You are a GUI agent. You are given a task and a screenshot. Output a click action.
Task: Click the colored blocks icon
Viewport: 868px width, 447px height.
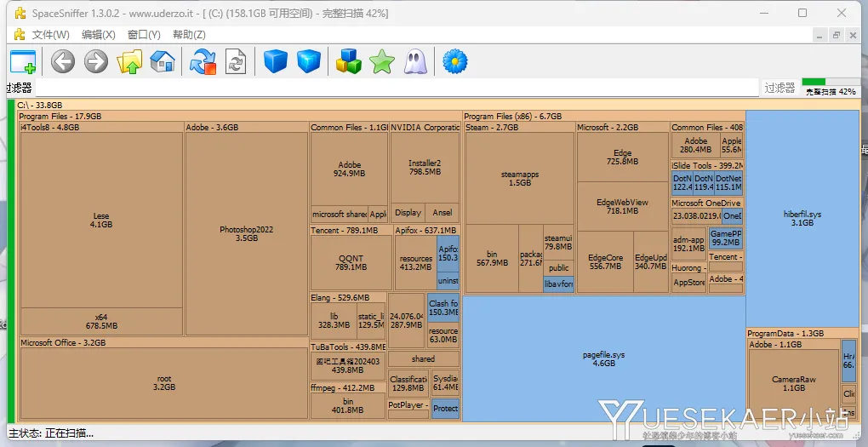point(349,61)
